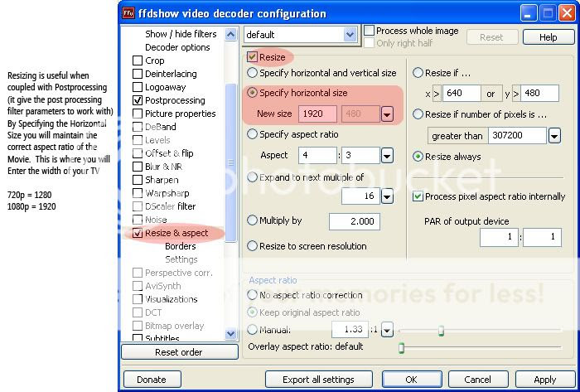This screenshot has height=392, width=580.
Task: Click the pixel count field showing 307200
Action: tap(517, 136)
